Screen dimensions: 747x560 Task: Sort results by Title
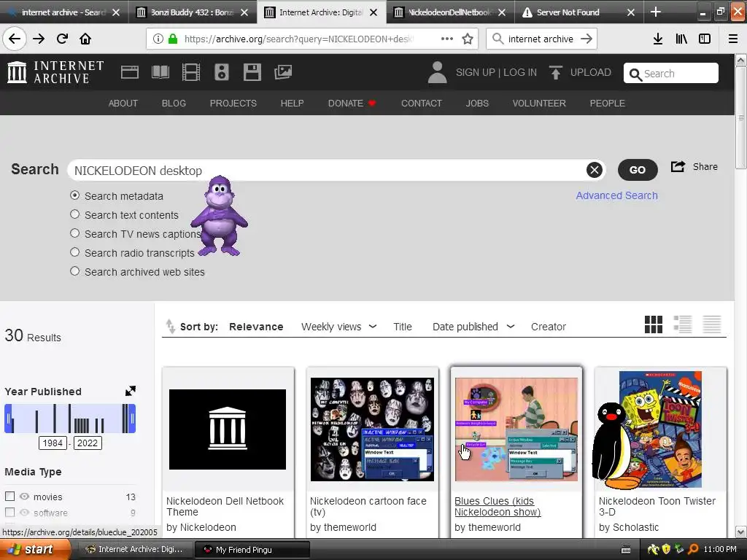click(x=403, y=327)
